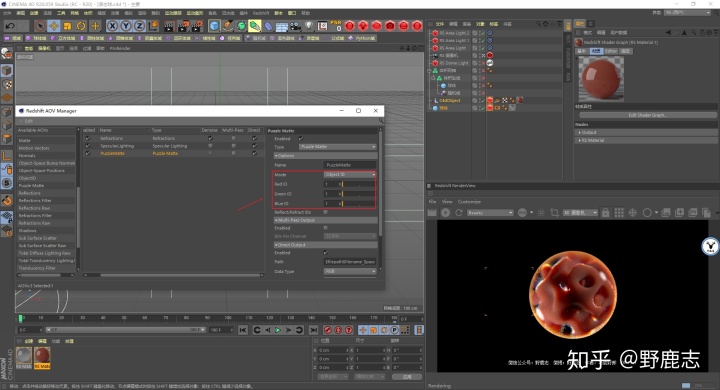Open Edit Render Settings icon
Image resolution: width=720 pixels, height=390 pixels.
point(197,26)
